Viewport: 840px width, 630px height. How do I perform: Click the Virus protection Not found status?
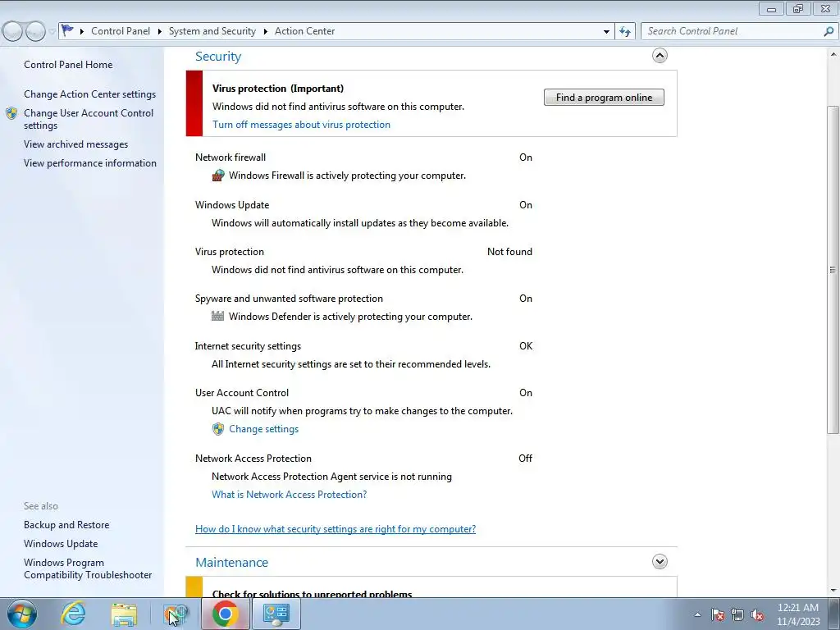509,252
